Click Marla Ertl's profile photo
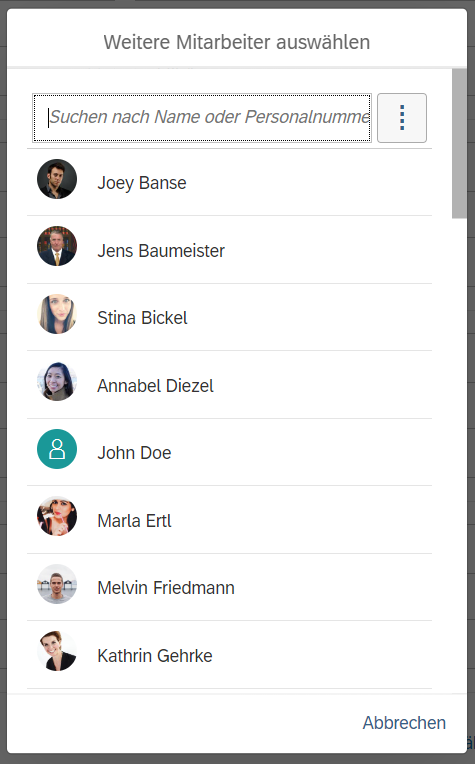This screenshot has height=764, width=475. click(x=57, y=516)
